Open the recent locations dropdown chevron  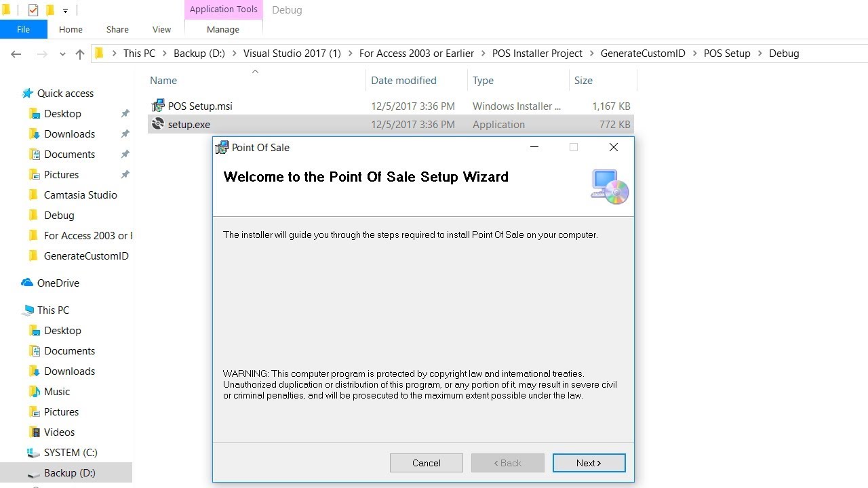62,54
